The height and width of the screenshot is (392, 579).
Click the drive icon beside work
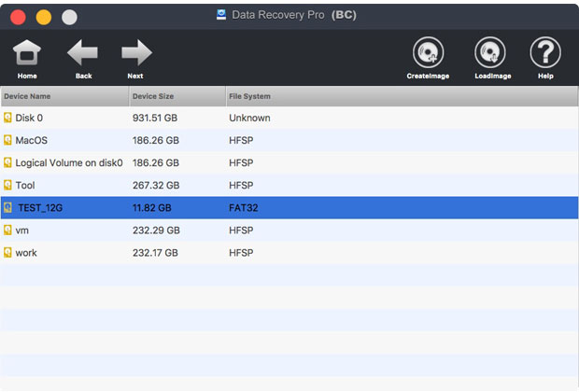pos(7,253)
